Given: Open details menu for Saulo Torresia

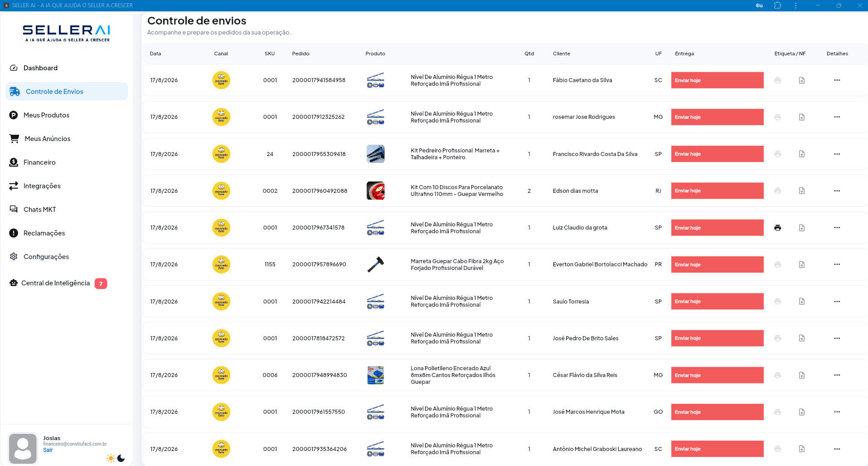Looking at the screenshot, I should [x=837, y=301].
